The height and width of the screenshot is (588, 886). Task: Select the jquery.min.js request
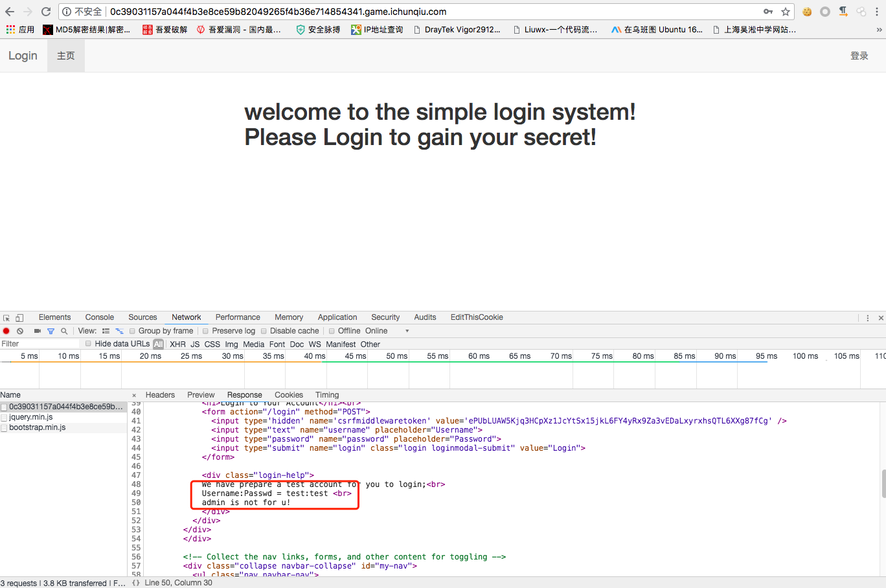coord(63,417)
